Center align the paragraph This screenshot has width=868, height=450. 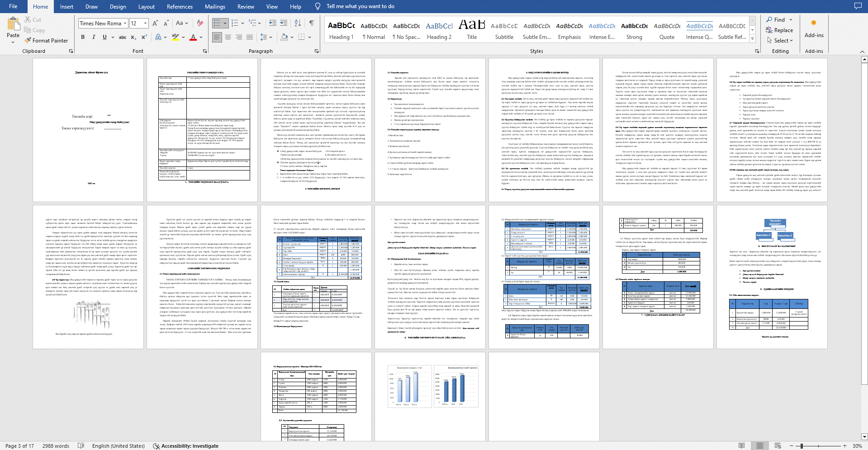(228, 37)
